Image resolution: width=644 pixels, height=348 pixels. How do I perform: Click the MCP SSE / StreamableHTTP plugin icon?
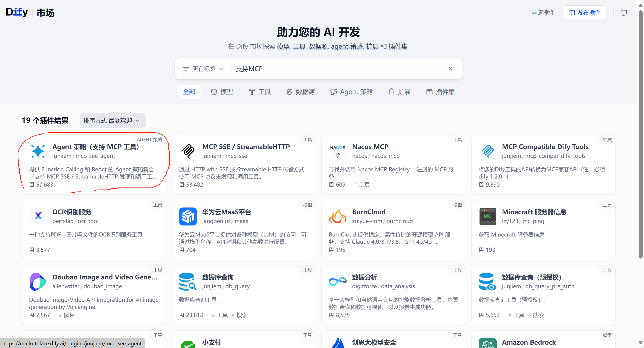point(188,151)
